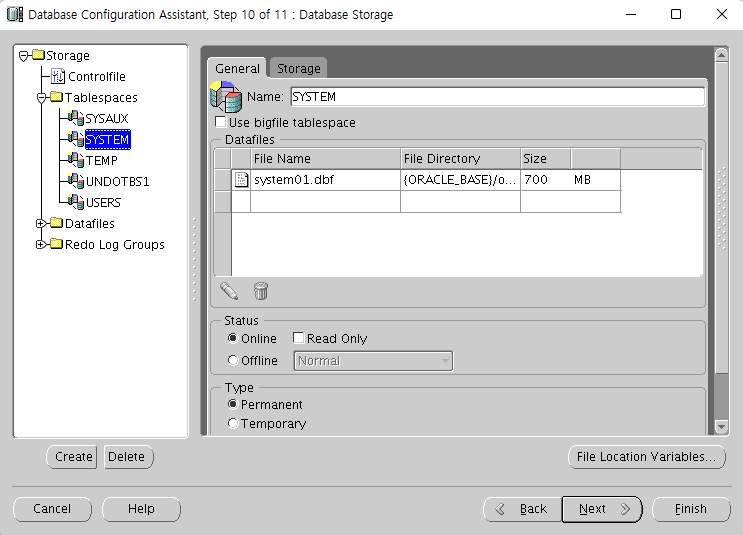
Task: Select the TEMP tree label
Action: [x=101, y=160]
